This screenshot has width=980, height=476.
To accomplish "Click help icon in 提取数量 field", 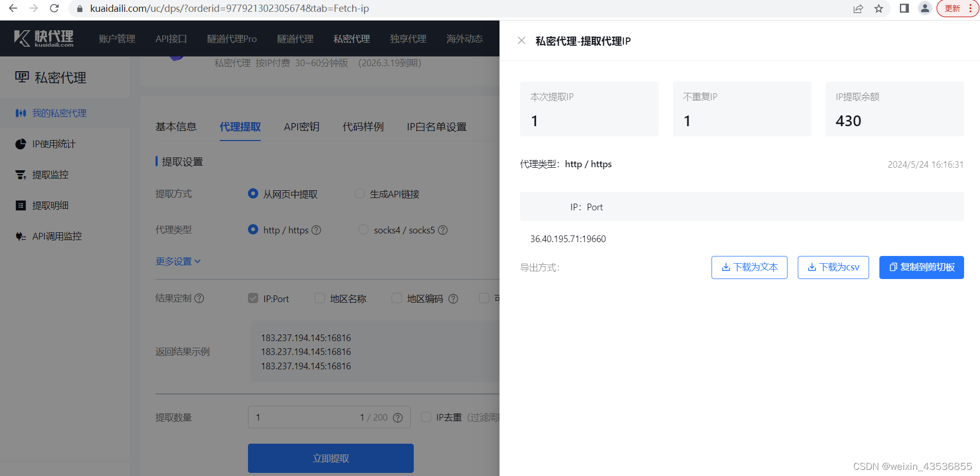I will point(398,418).
